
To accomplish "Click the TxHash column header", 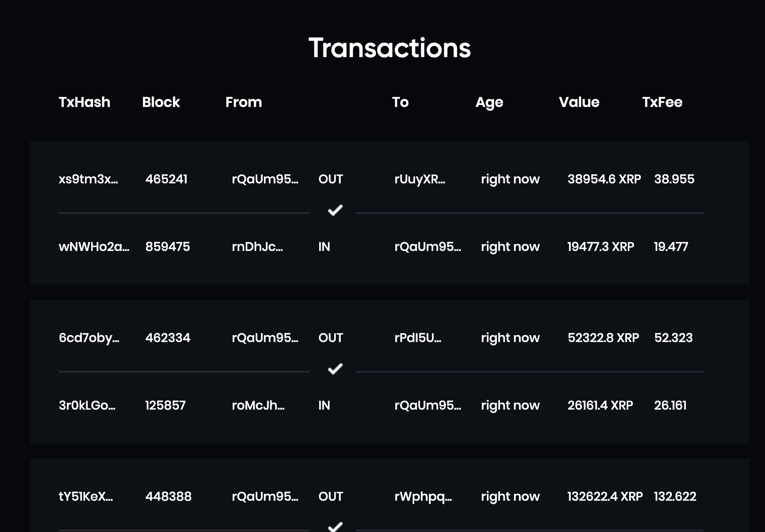I will (x=85, y=102).
